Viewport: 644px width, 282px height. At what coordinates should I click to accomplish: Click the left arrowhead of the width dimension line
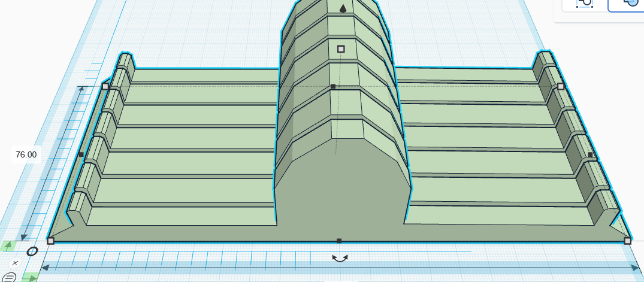click(46, 268)
